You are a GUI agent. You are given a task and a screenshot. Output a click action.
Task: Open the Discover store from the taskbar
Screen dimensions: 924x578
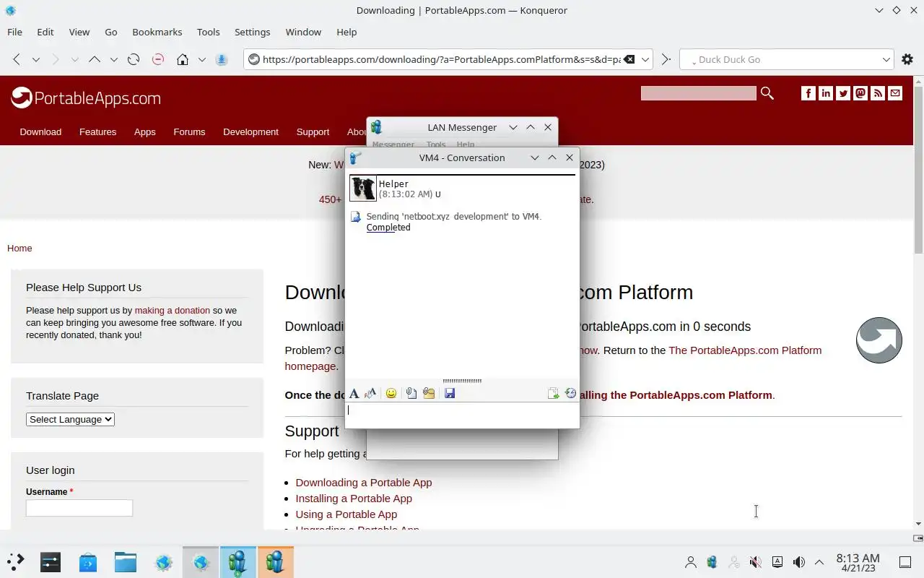click(88, 562)
